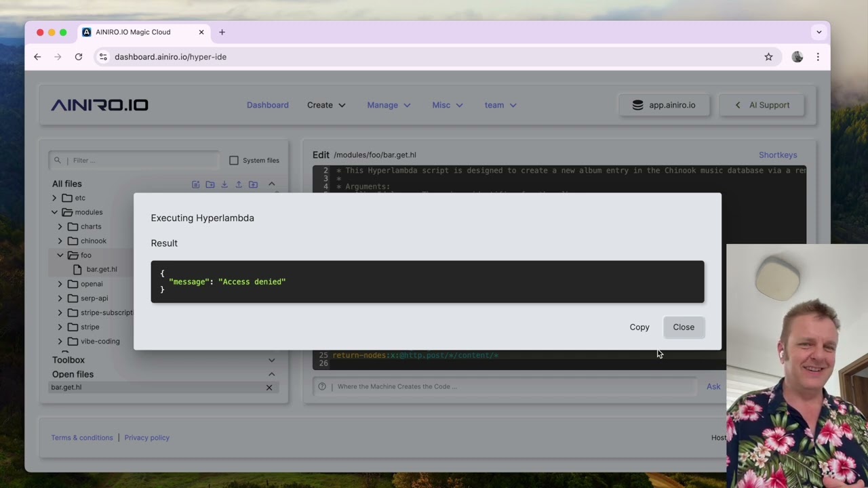
Task: Click the Ask button
Action: tap(713, 386)
